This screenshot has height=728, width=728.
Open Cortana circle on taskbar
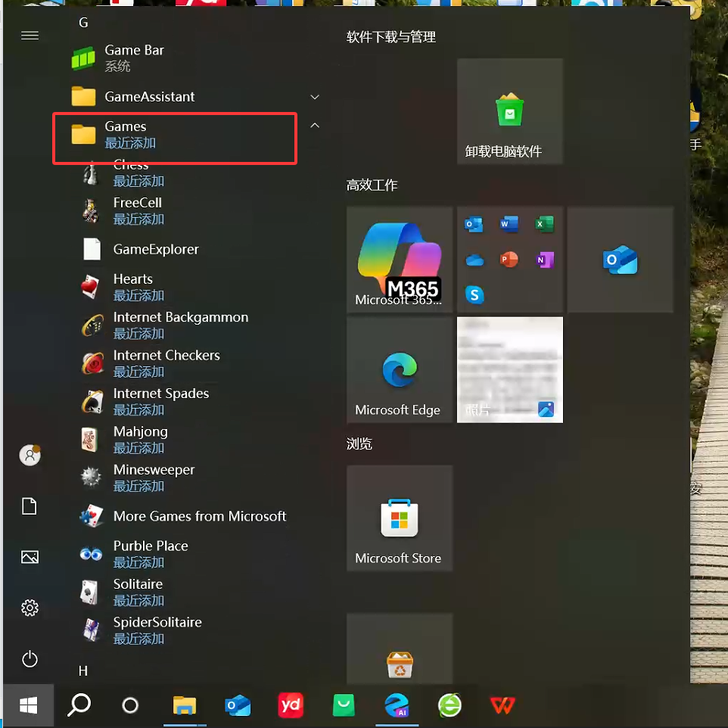click(130, 706)
